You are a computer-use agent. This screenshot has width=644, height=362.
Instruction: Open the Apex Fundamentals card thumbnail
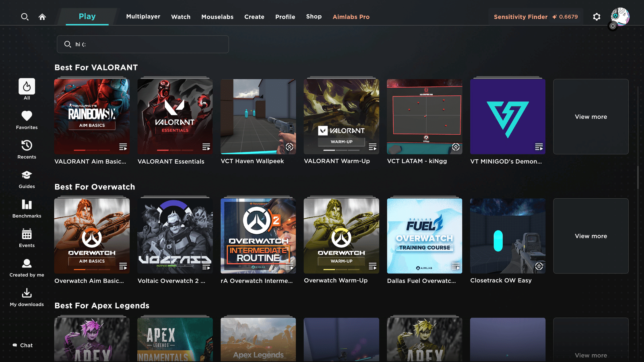click(x=175, y=340)
